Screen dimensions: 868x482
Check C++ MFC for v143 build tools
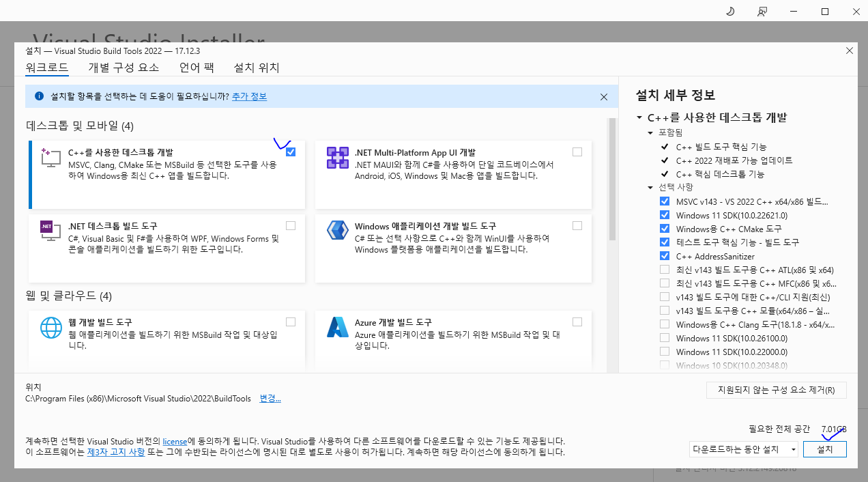click(665, 283)
